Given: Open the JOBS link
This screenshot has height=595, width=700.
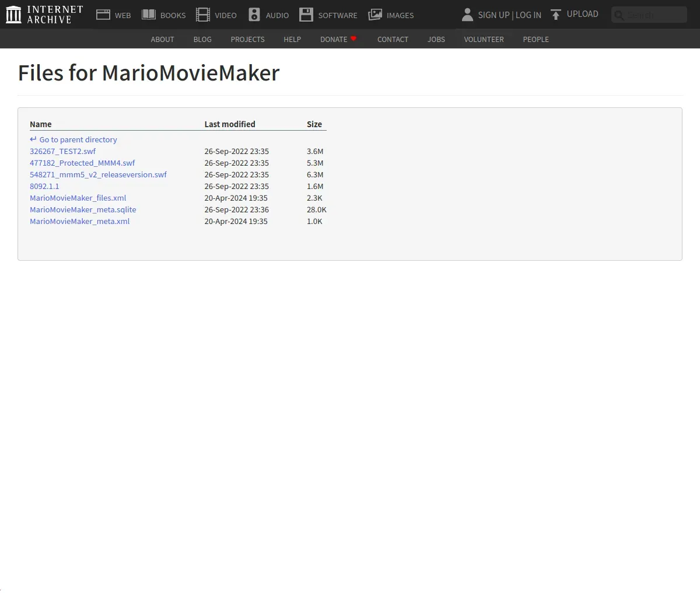Looking at the screenshot, I should click(436, 39).
